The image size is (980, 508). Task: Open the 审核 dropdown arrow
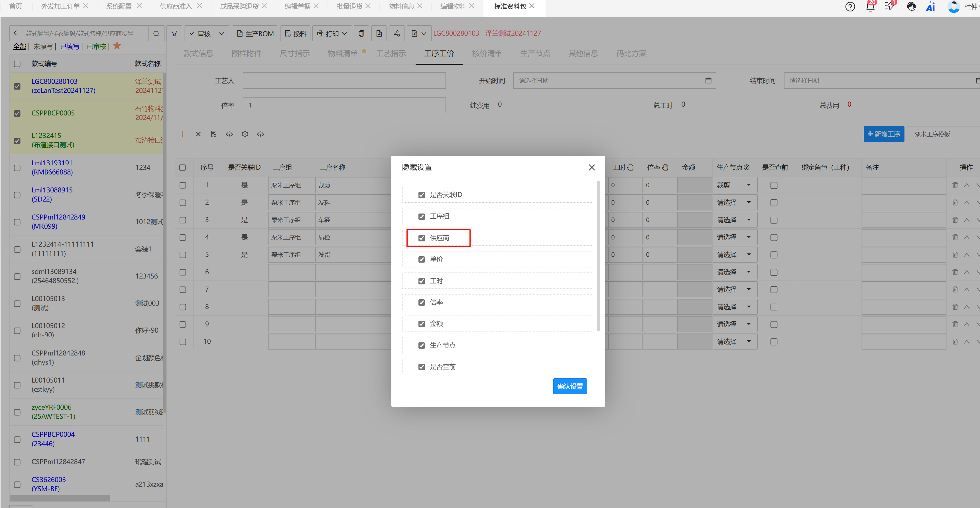[222, 33]
